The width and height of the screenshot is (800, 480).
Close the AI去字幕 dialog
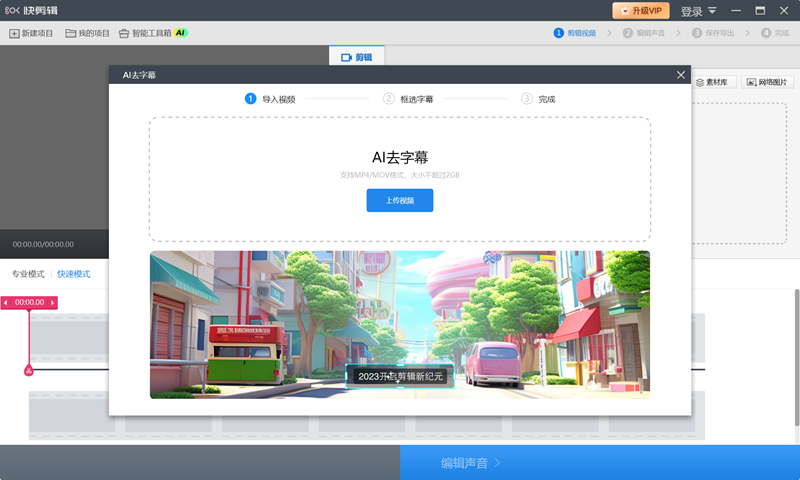point(681,75)
